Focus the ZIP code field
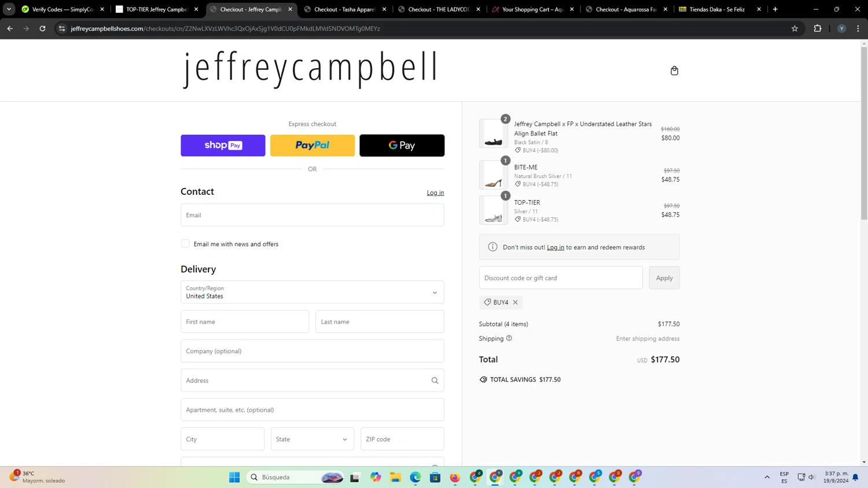 coord(402,439)
